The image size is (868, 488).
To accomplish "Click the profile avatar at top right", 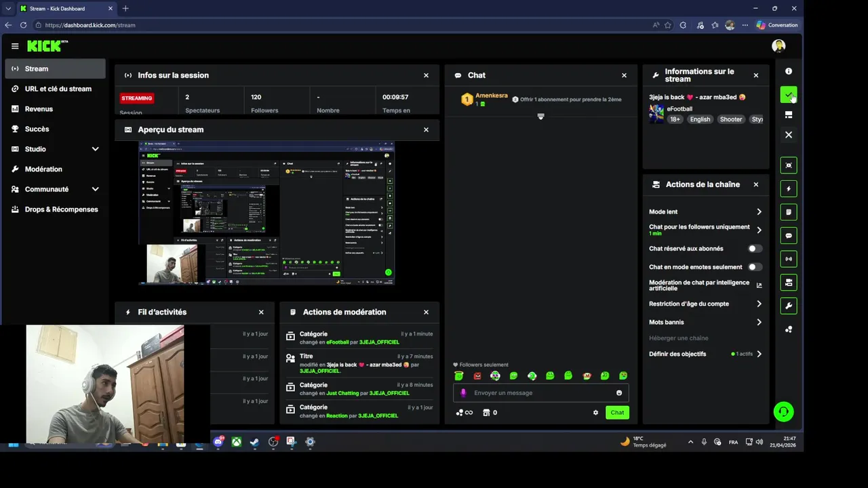I will 778,46.
